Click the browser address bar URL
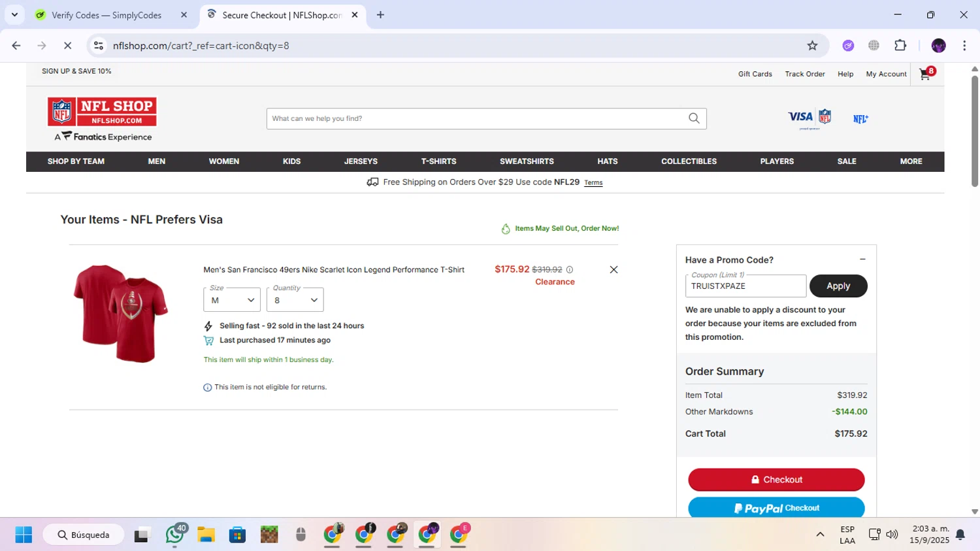The width and height of the screenshot is (980, 551). click(x=201, y=46)
